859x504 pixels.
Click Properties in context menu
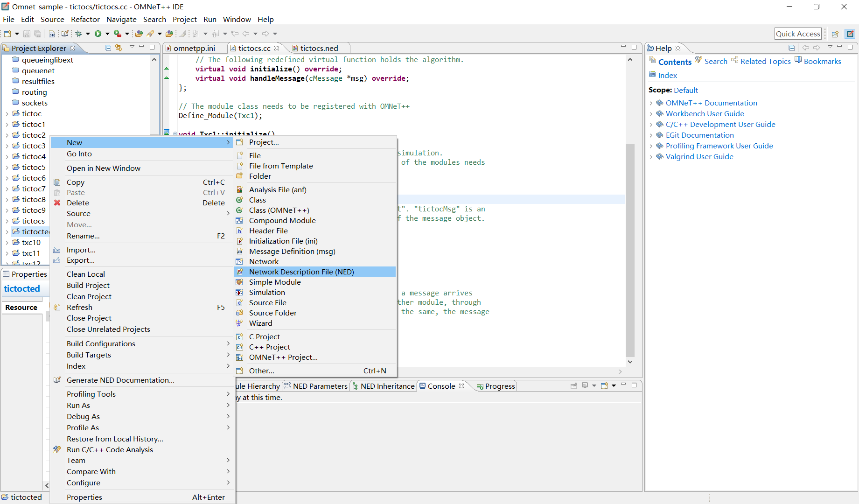pyautogui.click(x=142, y=497)
